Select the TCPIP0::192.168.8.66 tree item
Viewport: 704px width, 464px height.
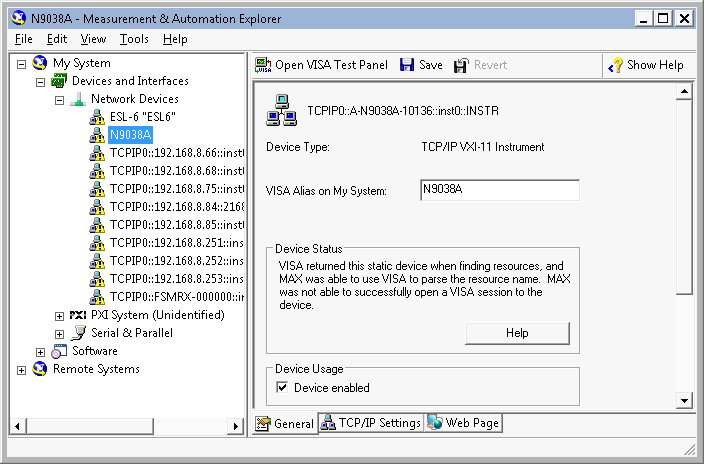[x=176, y=153]
